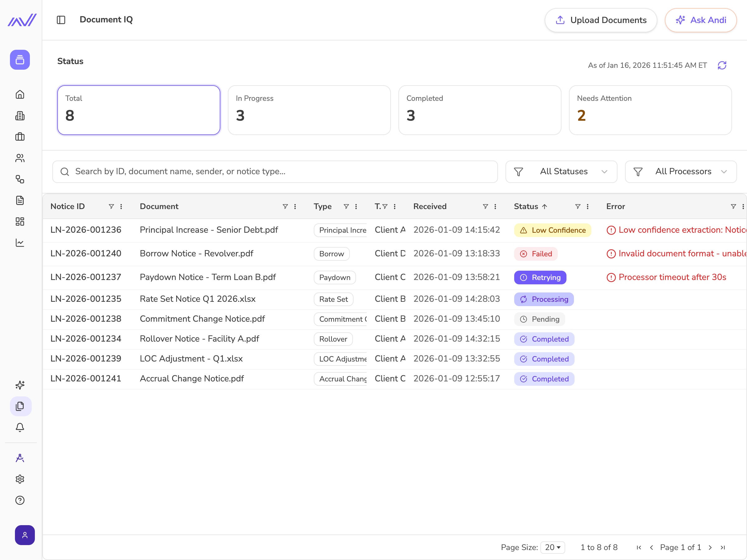Open the line chart analytics icon
The width and height of the screenshot is (747, 560).
[x=20, y=243]
